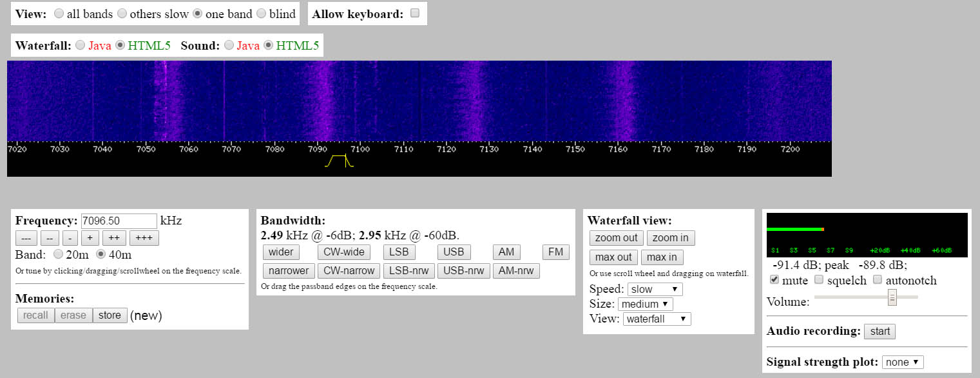The width and height of the screenshot is (980, 378).
Task: Click into the Frequency input field
Action: (119, 221)
